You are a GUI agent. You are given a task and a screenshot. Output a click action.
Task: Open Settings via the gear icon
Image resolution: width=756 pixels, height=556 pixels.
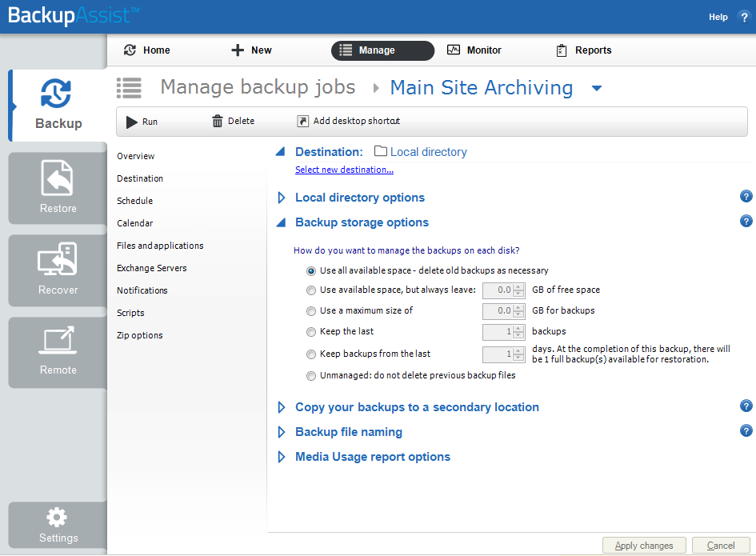tap(56, 518)
